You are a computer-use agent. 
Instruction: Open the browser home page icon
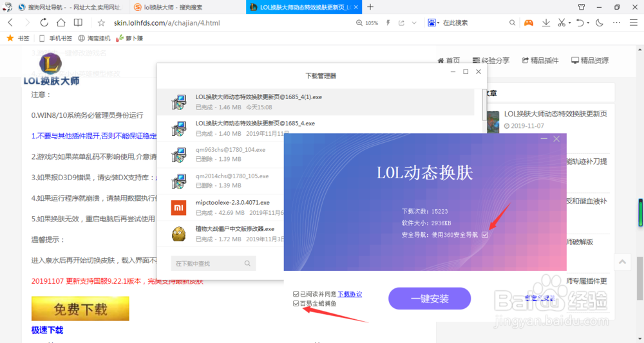tap(61, 23)
